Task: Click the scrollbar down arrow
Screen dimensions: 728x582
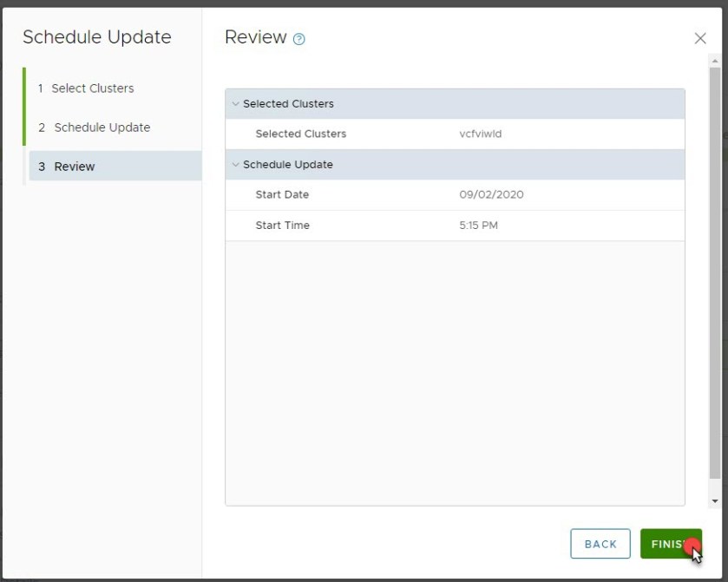Action: [x=715, y=501]
